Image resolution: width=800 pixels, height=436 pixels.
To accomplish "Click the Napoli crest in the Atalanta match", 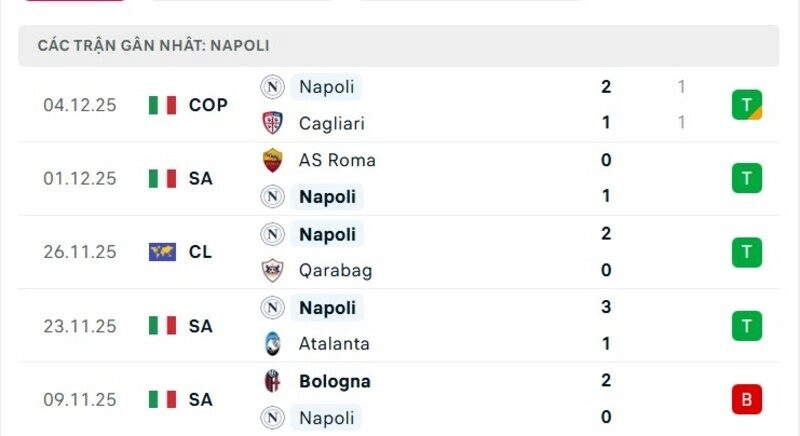I will coord(272,307).
